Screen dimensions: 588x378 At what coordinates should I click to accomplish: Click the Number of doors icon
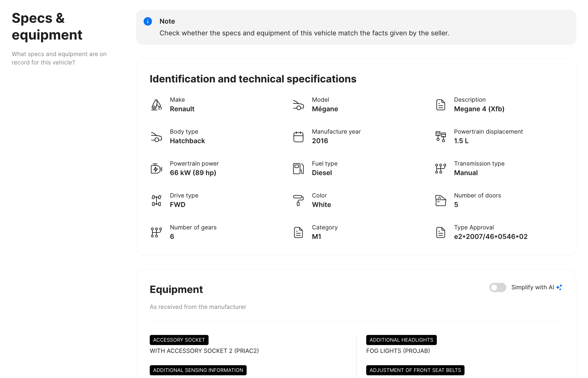tap(440, 201)
